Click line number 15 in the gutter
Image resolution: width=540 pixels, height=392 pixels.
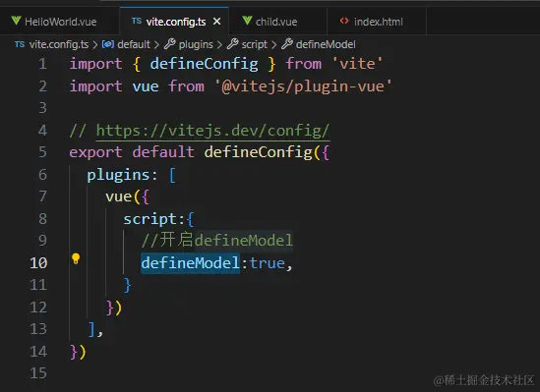pyautogui.click(x=38, y=373)
